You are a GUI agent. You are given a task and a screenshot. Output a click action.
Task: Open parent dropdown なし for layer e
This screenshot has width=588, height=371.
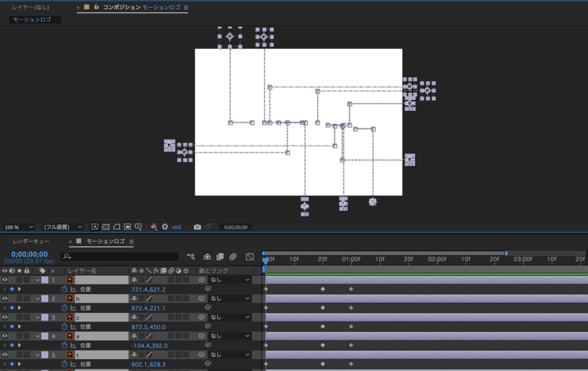coord(230,336)
